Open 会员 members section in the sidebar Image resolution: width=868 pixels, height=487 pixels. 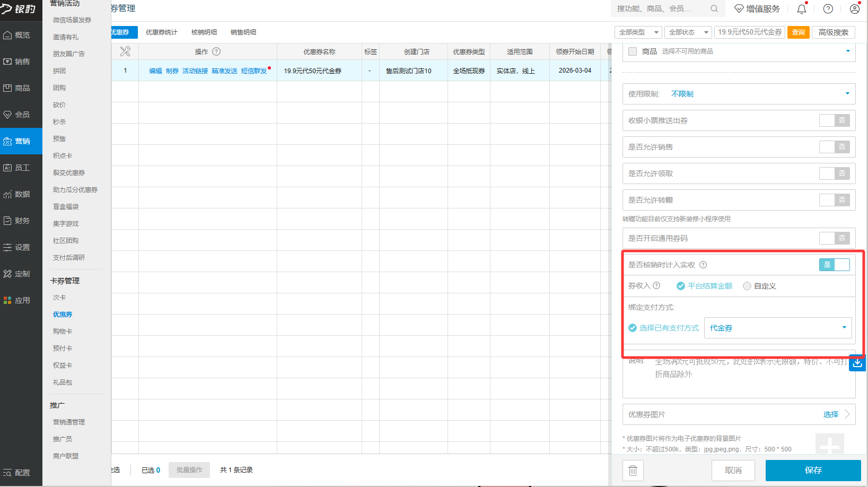point(21,115)
